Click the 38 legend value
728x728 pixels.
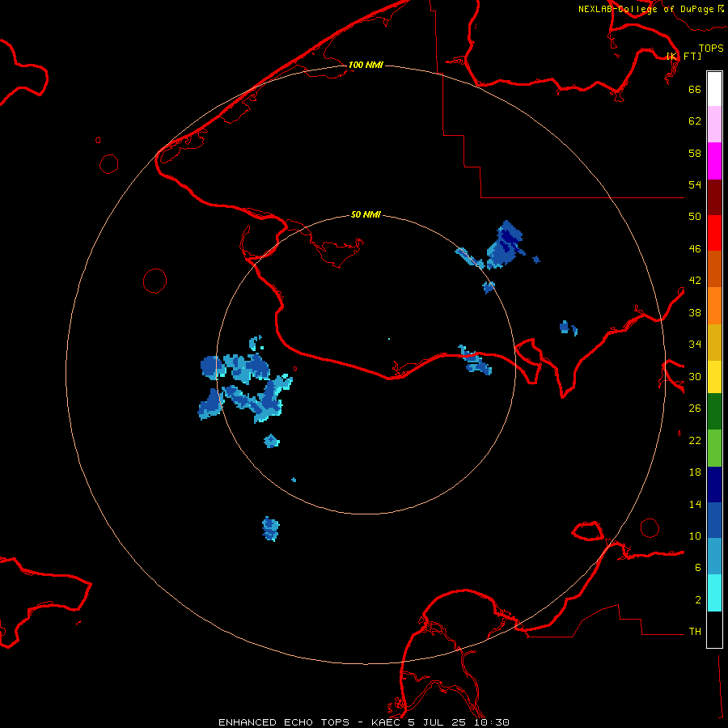695,312
